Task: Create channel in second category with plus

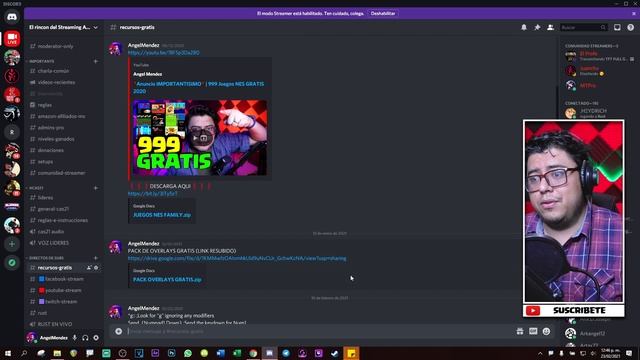Action: (x=96, y=188)
